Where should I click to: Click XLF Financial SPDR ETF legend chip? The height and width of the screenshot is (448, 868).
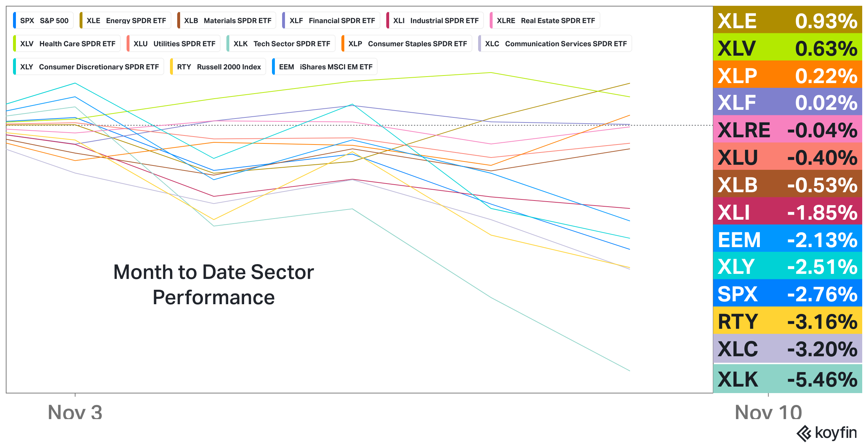(332, 21)
